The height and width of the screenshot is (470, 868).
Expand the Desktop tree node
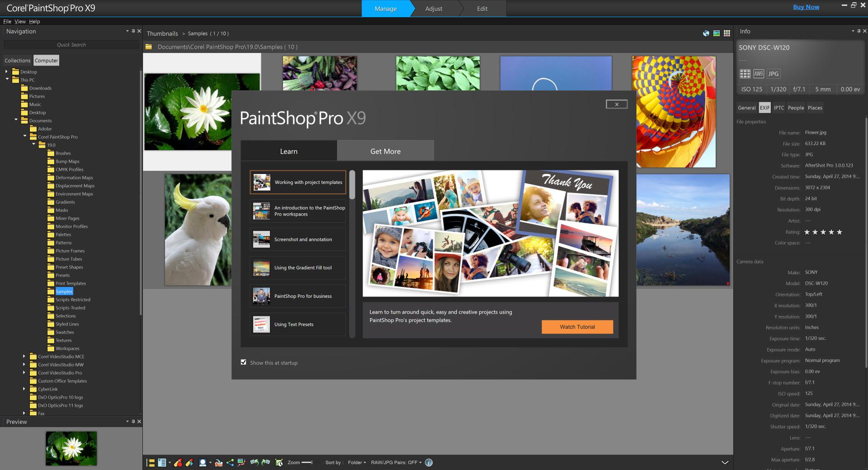pyautogui.click(x=6, y=71)
